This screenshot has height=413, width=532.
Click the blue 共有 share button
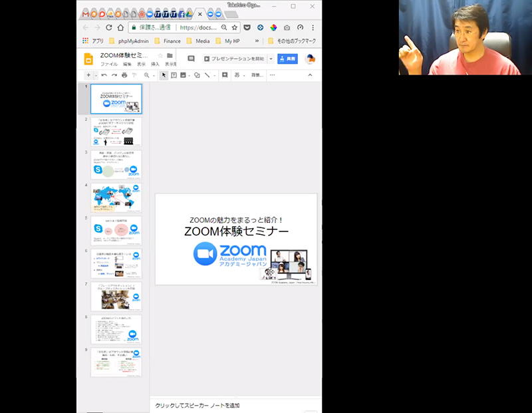(287, 59)
